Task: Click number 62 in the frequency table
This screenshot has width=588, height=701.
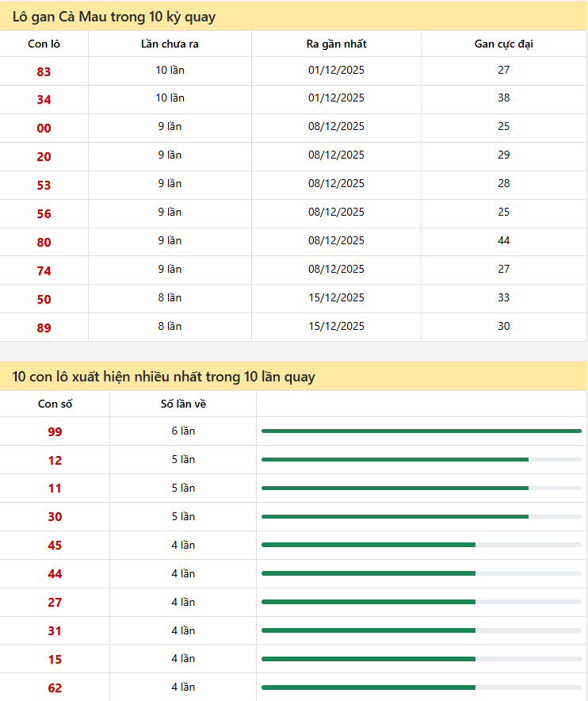Action: (55, 688)
